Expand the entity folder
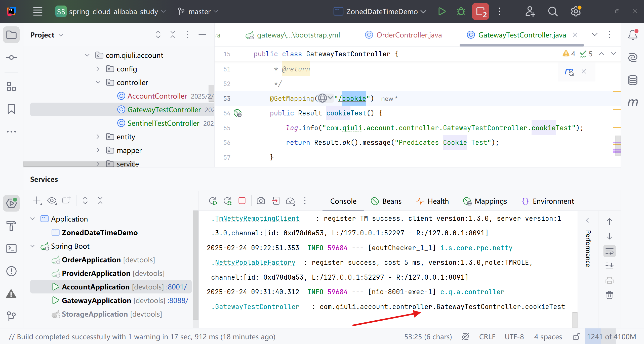The height and width of the screenshot is (344, 644). 98,137
